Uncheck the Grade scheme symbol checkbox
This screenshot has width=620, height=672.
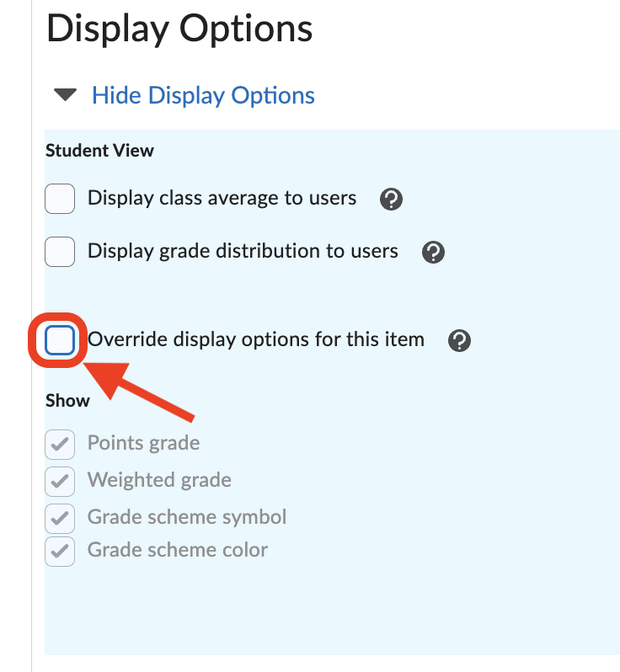(x=60, y=517)
